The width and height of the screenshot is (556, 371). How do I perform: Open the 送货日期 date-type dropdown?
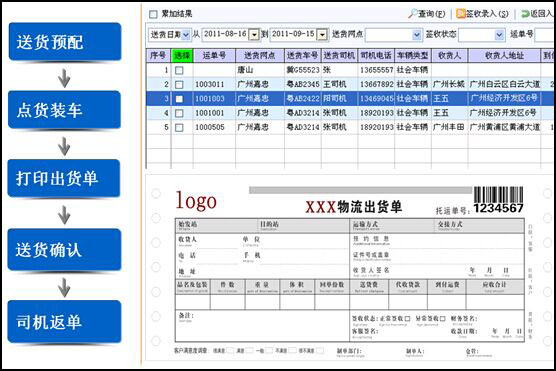[186, 34]
